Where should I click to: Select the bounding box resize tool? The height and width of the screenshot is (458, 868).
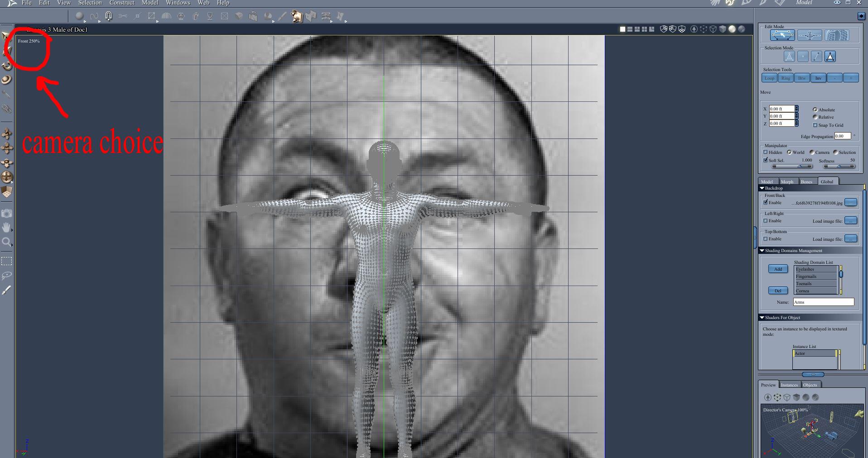click(152, 16)
